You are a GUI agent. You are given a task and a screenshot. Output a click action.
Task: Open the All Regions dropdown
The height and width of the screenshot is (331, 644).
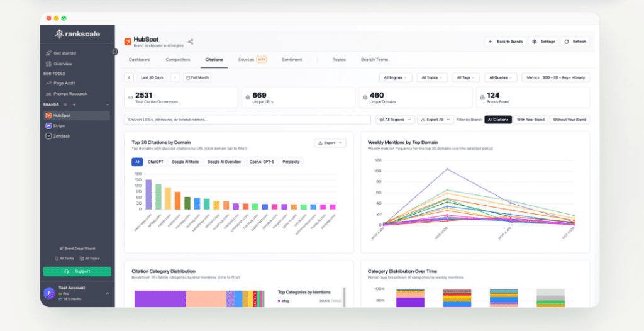395,120
